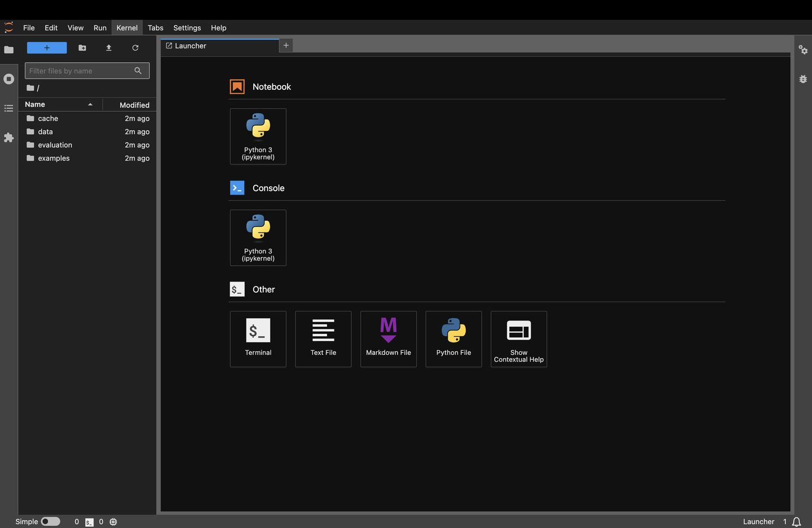Click the blue New Launcher plus button
This screenshot has height=528, width=812.
pos(47,48)
